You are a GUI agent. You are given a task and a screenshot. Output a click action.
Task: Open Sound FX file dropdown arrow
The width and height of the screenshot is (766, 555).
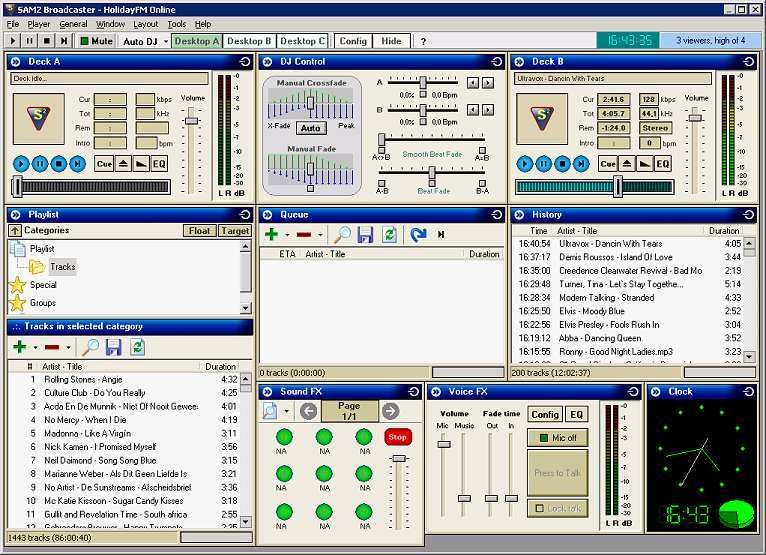click(x=286, y=411)
